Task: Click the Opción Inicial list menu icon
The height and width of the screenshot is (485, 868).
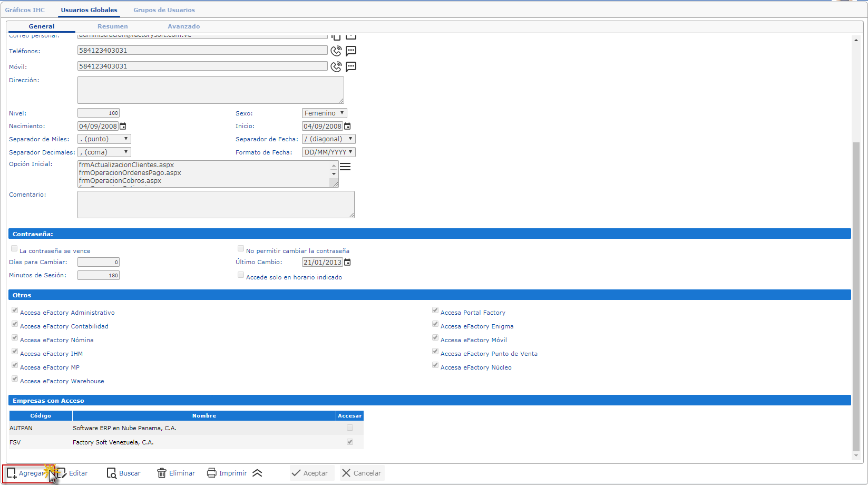Action: [x=345, y=167]
